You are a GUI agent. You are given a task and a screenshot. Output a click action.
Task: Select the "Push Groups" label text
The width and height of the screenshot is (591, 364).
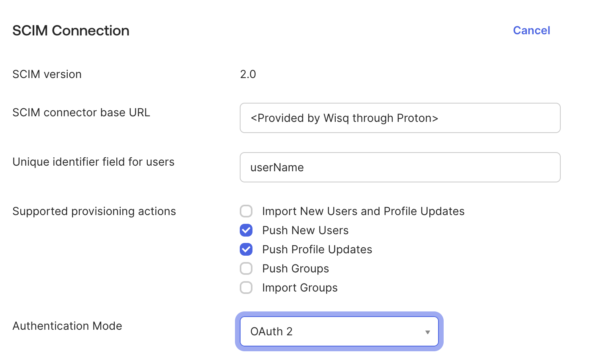pos(295,269)
